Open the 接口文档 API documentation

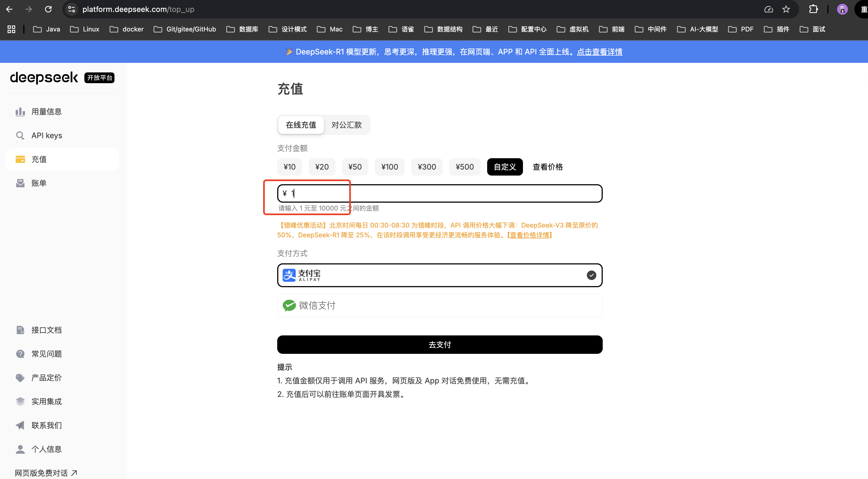[46, 330]
